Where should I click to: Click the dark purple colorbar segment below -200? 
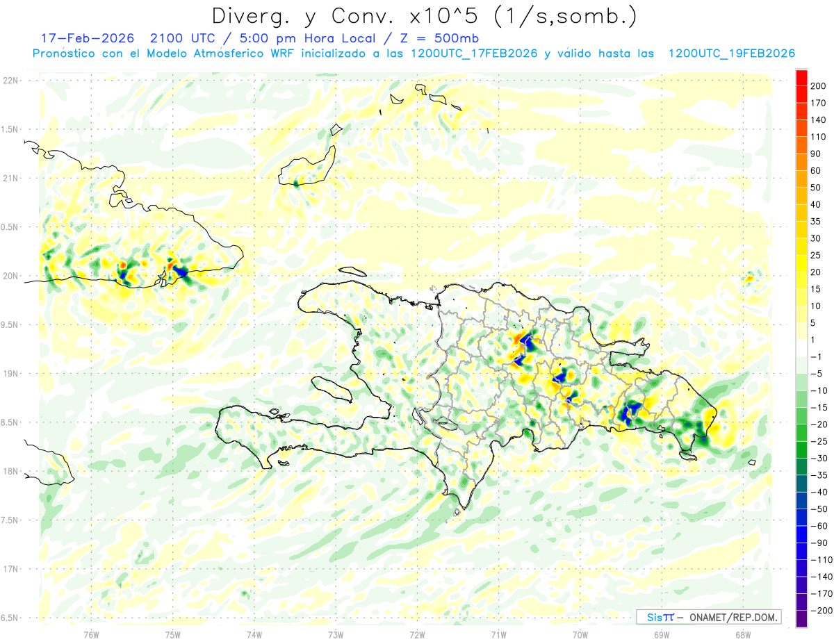801,619
